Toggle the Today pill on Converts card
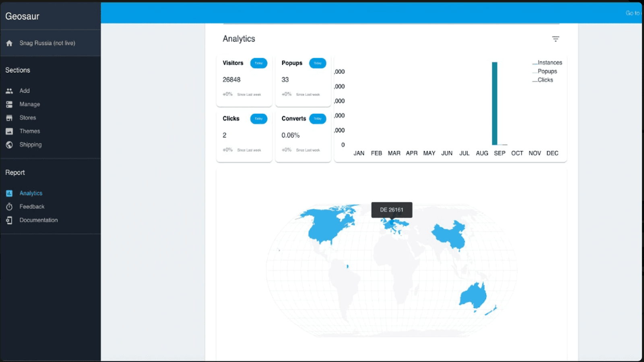The height and width of the screenshot is (362, 644). (318, 119)
